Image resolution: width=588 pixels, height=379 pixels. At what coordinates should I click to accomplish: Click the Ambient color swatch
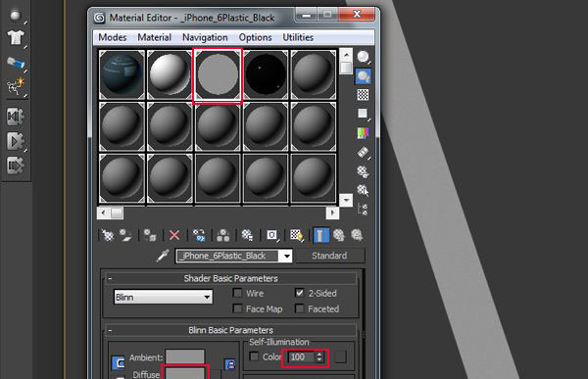[x=185, y=356]
